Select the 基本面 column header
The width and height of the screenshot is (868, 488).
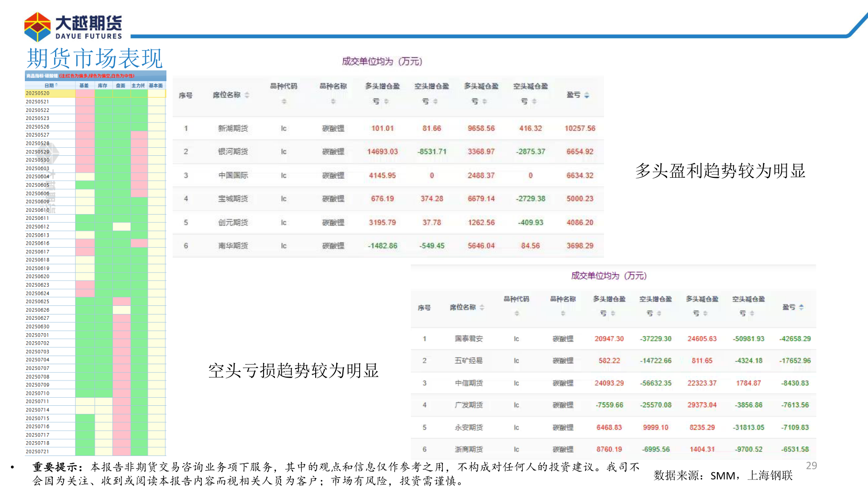click(156, 86)
